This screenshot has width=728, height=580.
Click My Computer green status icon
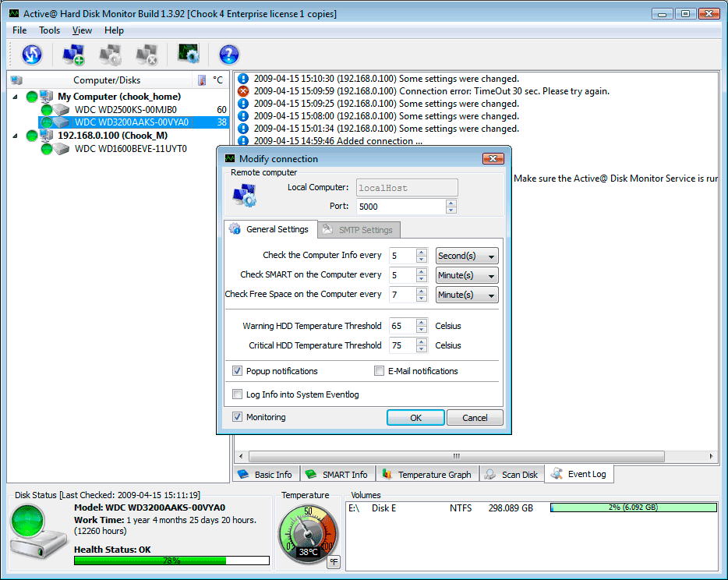pyautogui.click(x=32, y=97)
